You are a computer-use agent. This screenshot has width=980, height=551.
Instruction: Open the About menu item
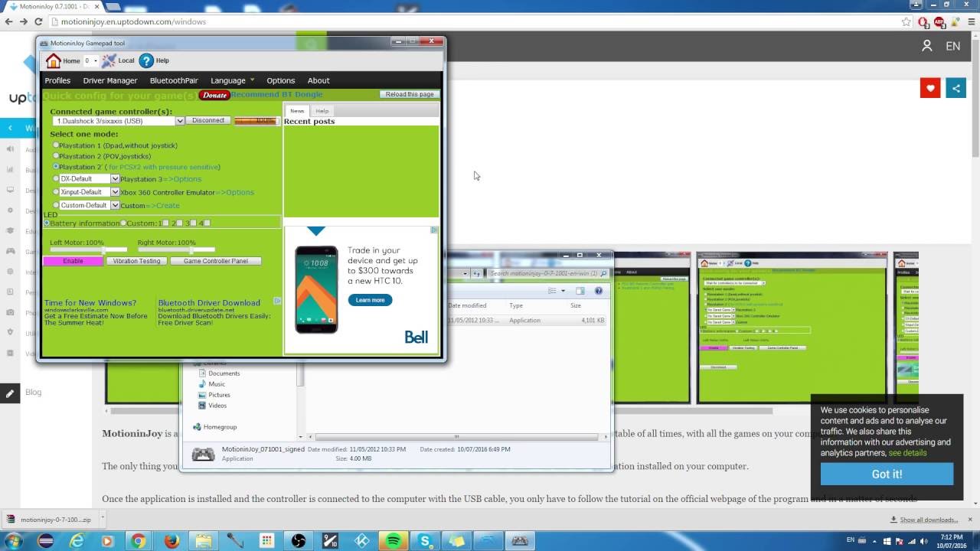click(318, 80)
